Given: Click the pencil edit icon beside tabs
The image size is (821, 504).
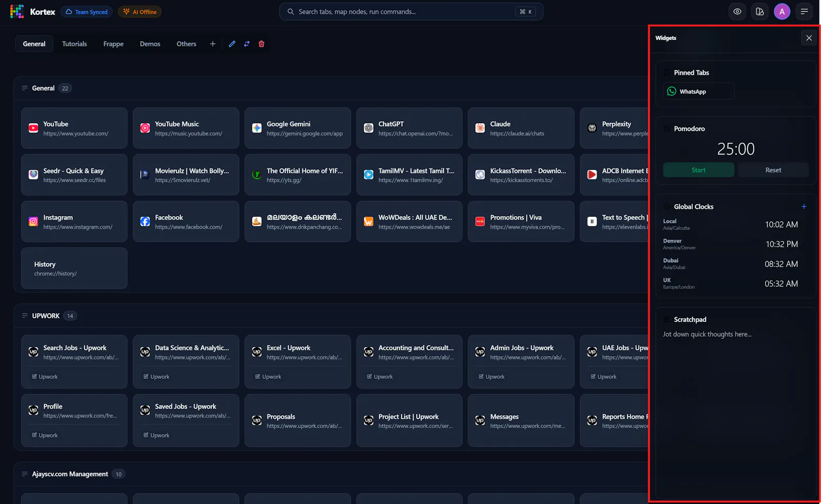Looking at the screenshot, I should pos(232,44).
